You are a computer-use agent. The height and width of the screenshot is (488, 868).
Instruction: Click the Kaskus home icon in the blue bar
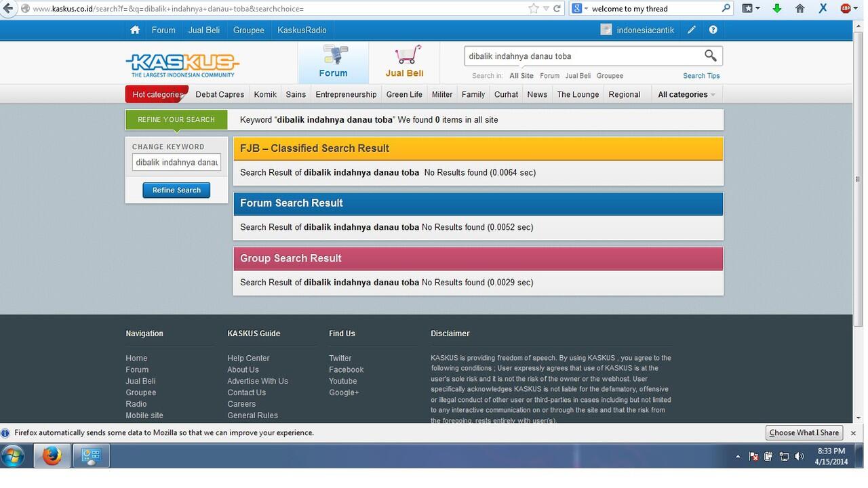pos(135,30)
